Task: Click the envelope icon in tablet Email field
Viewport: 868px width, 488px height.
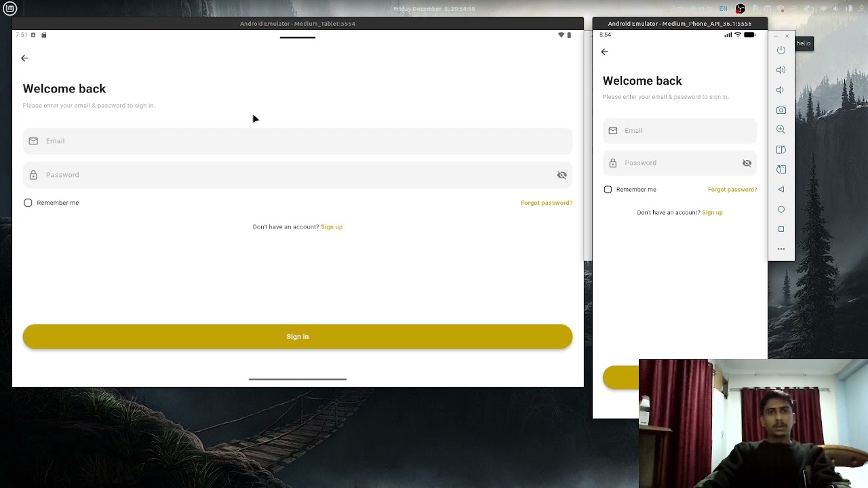Action: coord(33,141)
